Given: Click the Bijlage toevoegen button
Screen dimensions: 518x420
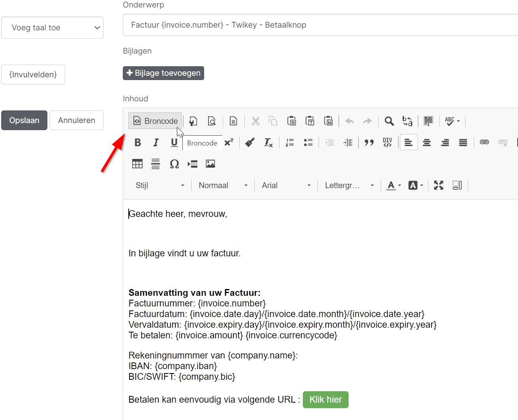Looking at the screenshot, I should coord(163,73).
